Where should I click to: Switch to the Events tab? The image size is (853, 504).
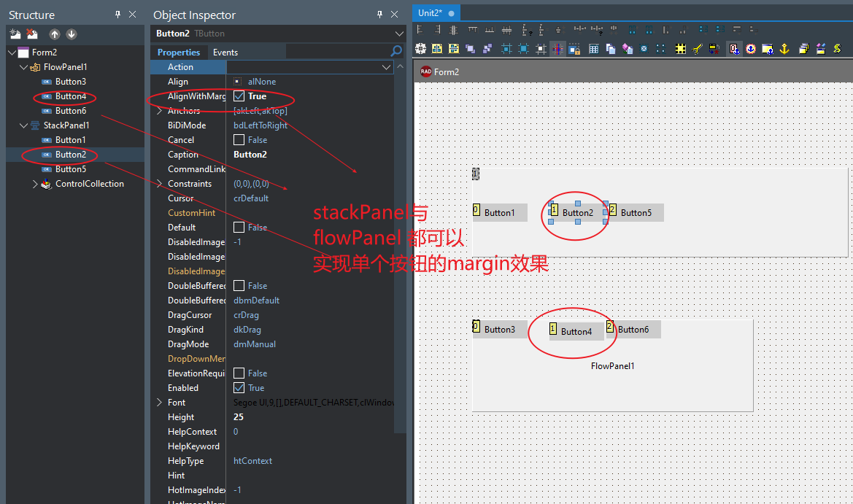225,53
